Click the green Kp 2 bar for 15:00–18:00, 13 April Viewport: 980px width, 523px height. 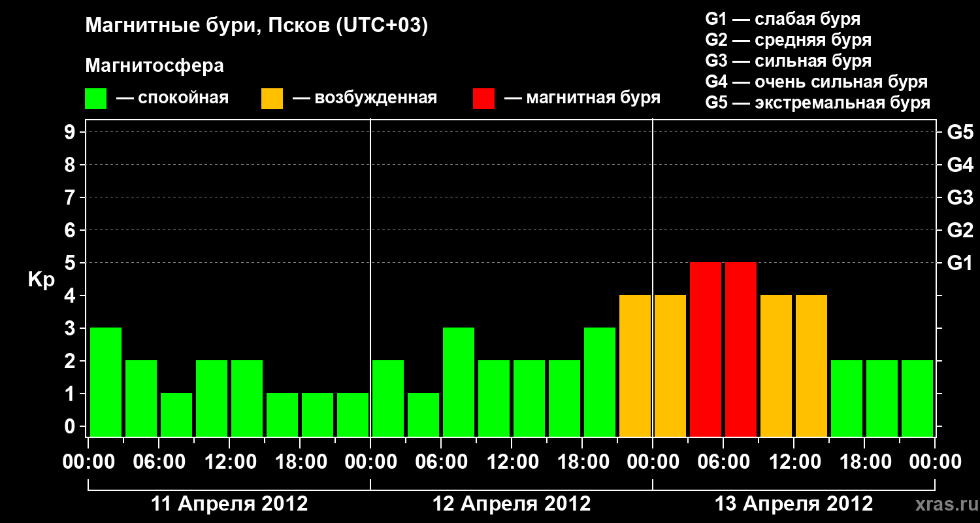pos(847,398)
